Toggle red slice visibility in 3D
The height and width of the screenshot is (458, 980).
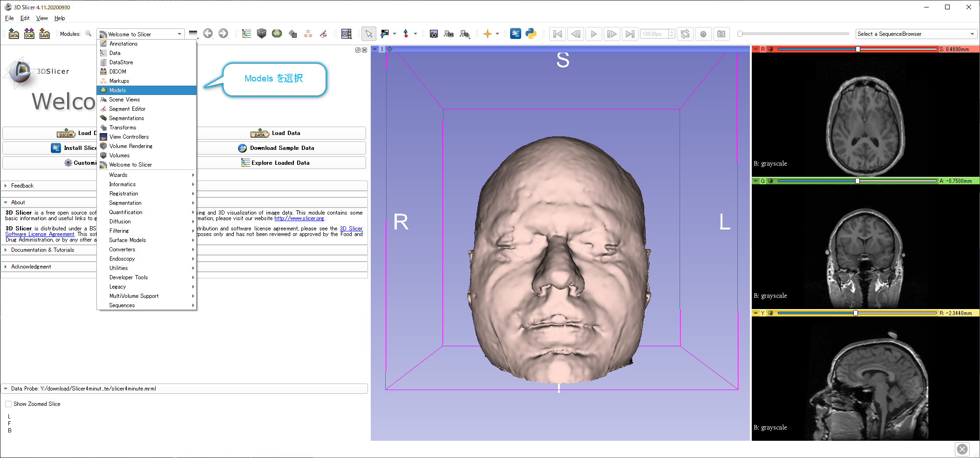(770, 49)
